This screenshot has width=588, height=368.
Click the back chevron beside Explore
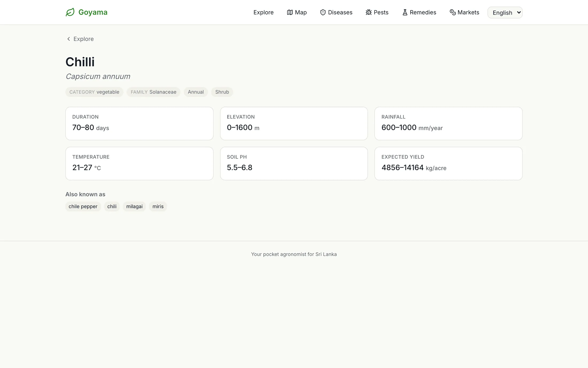click(x=68, y=39)
